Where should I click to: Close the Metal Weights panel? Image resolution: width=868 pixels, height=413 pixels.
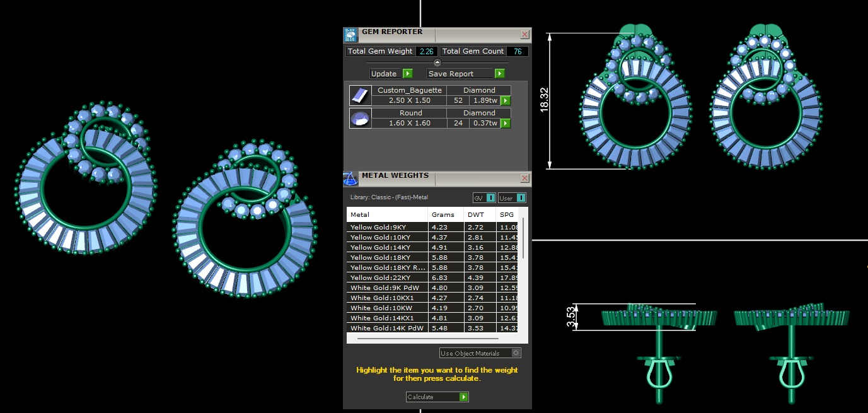[x=524, y=178]
